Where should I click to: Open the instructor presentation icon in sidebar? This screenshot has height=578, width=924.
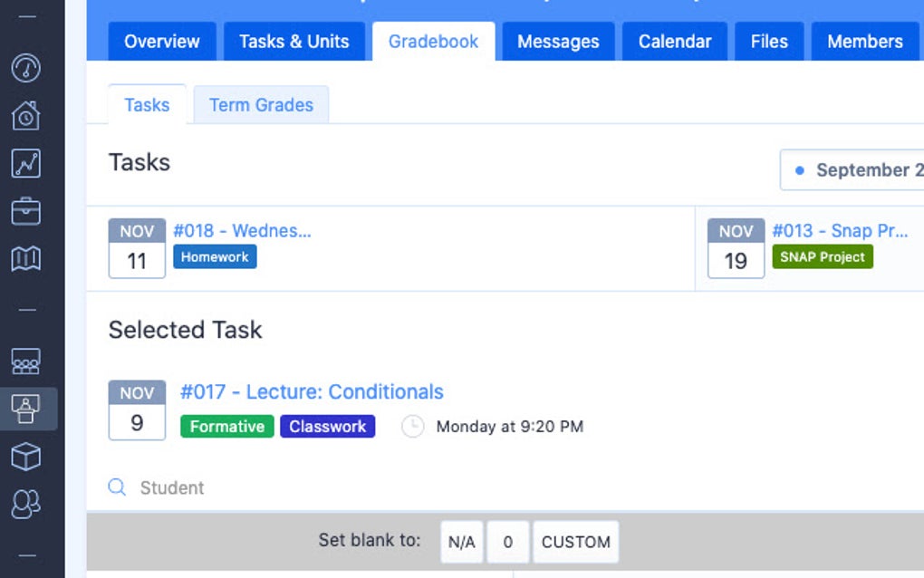click(x=27, y=408)
